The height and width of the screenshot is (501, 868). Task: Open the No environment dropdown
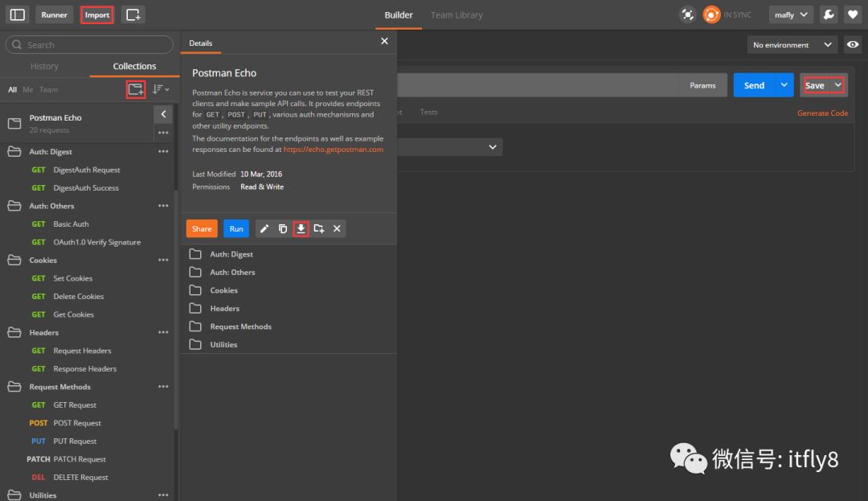click(x=792, y=45)
